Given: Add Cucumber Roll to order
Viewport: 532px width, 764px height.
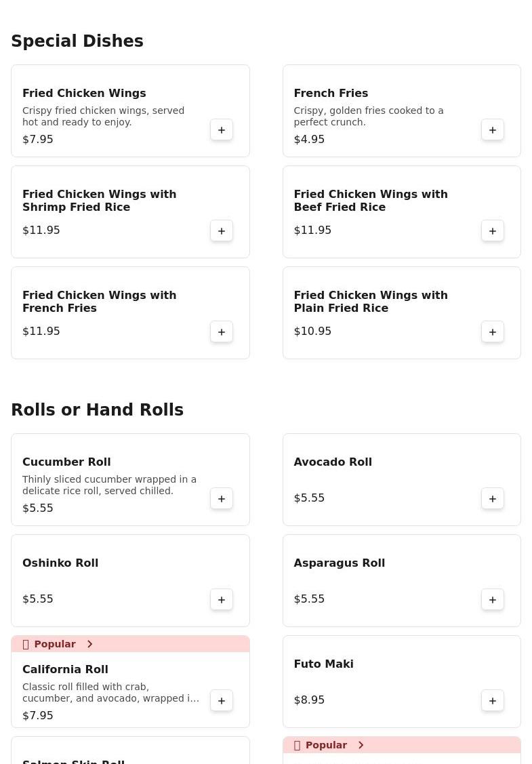Looking at the screenshot, I should [x=222, y=499].
